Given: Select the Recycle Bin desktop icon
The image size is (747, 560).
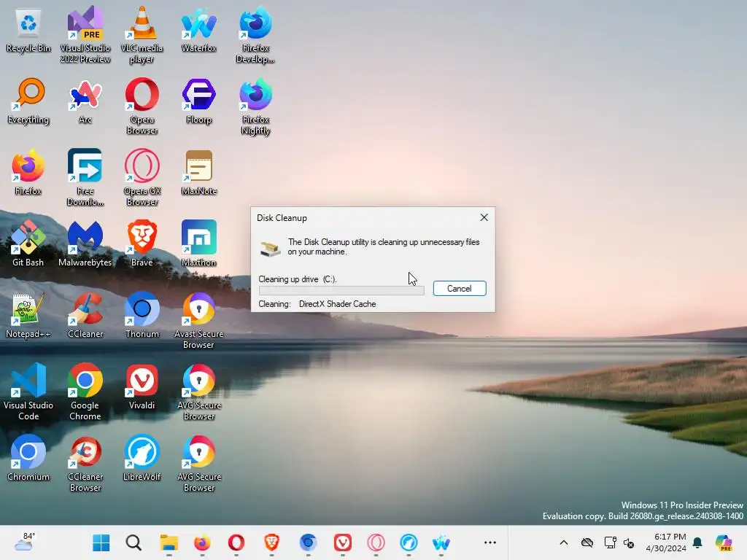Looking at the screenshot, I should (28, 31).
